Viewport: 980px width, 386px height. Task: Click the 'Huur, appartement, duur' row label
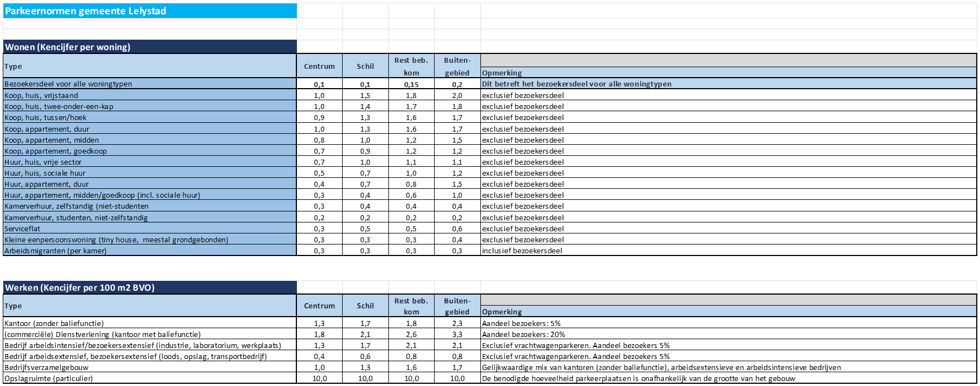coord(150,184)
